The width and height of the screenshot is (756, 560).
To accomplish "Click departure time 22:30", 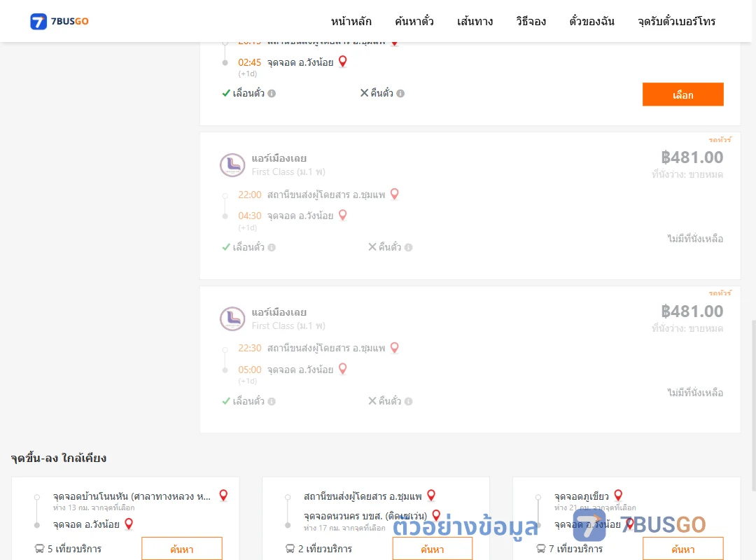I will point(250,349).
